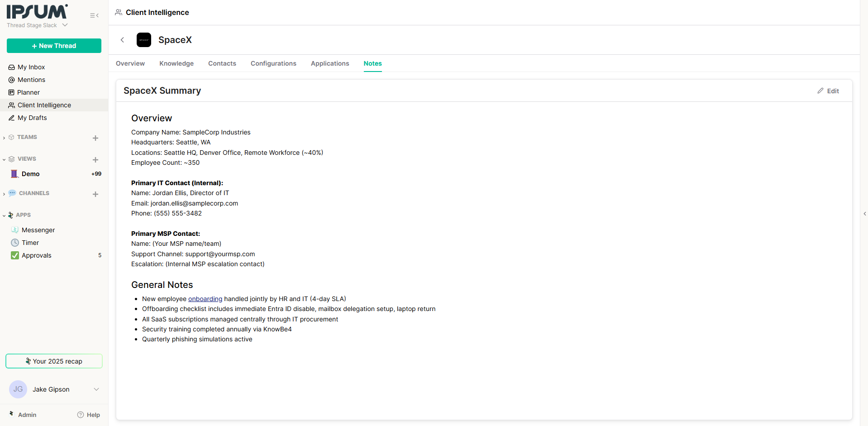Open Jake Gipson account menu chevron
This screenshot has width=868, height=426.
tap(96, 389)
